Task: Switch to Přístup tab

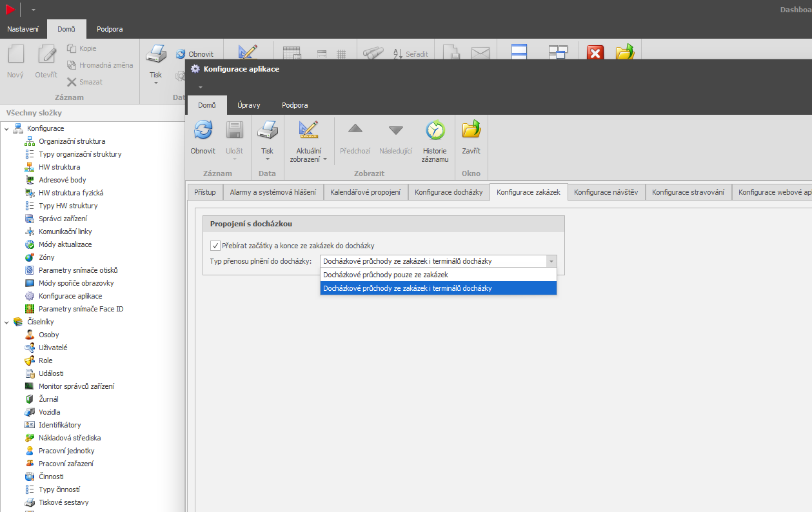Action: point(205,192)
